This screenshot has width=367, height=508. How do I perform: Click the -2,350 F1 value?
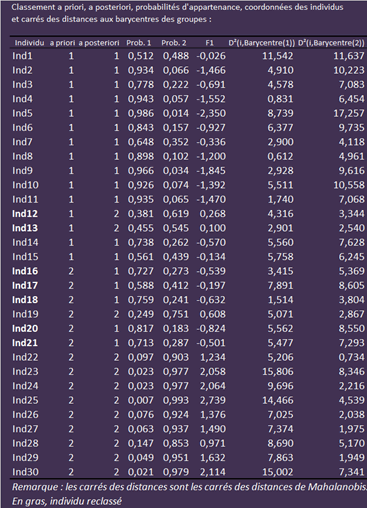point(211,113)
